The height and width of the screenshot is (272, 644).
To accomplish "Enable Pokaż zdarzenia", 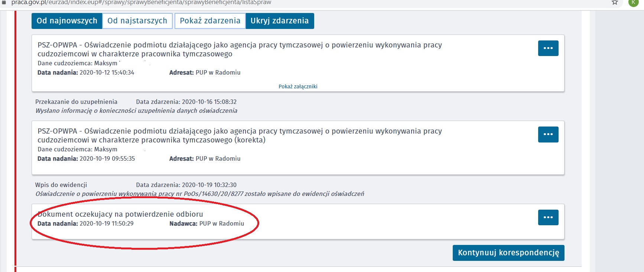I will tap(210, 21).
